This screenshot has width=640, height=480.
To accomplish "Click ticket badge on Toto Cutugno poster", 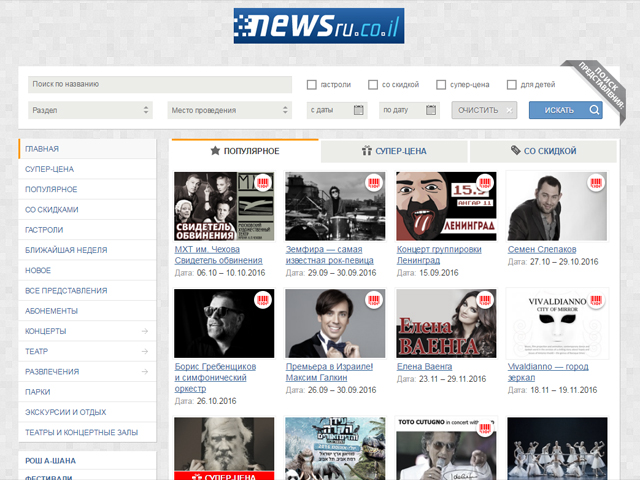I will pyautogui.click(x=485, y=428).
